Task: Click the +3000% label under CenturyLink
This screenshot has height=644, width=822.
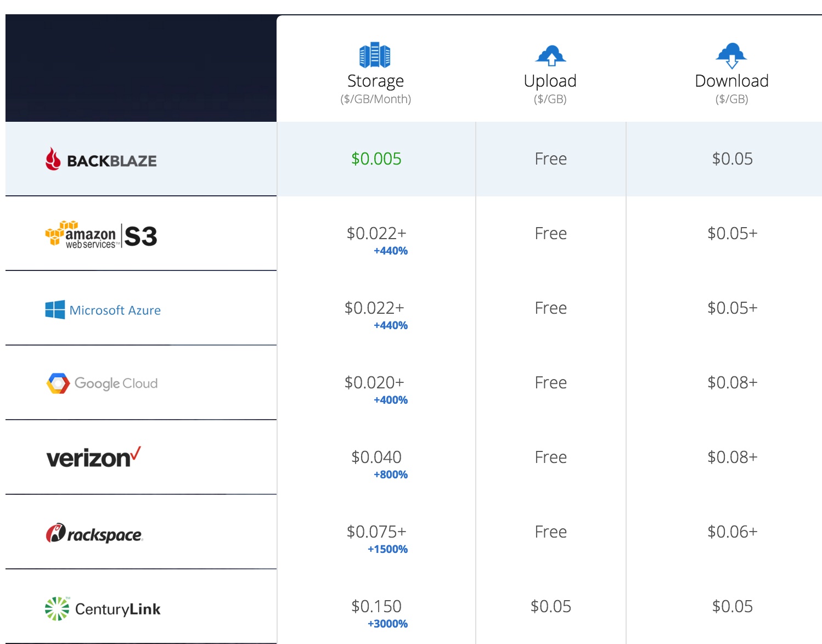Action: (x=387, y=624)
